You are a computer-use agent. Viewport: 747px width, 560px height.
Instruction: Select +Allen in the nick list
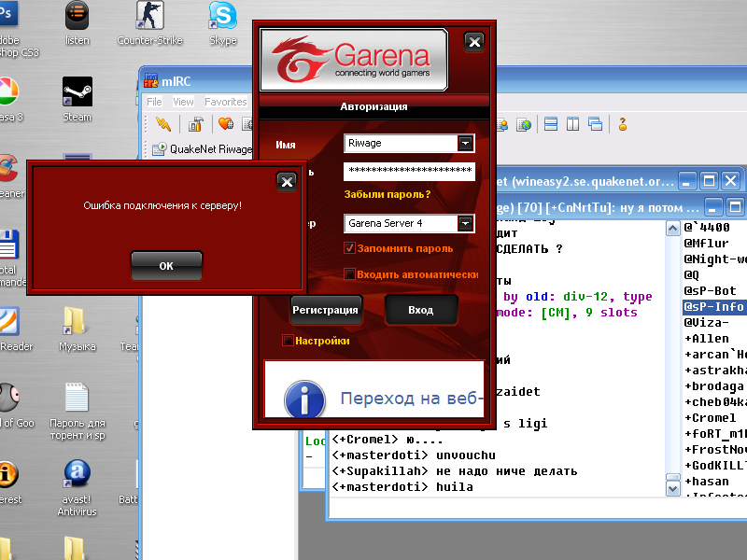707,339
